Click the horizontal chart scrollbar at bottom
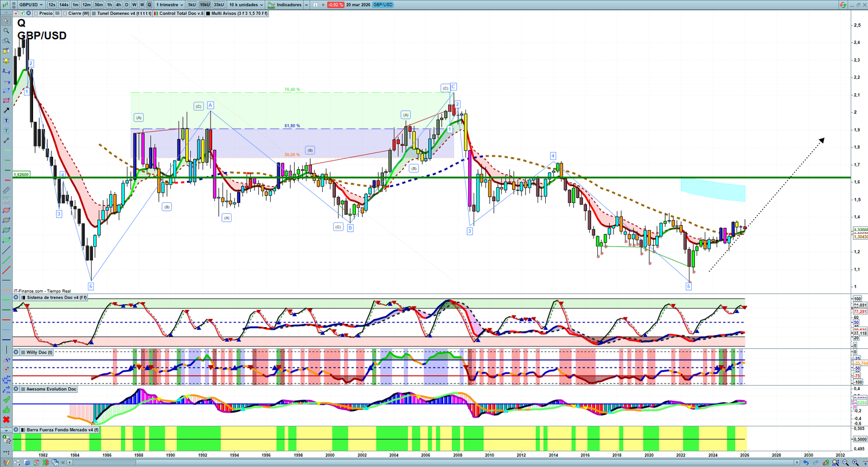The image size is (868, 467). [x=434, y=463]
